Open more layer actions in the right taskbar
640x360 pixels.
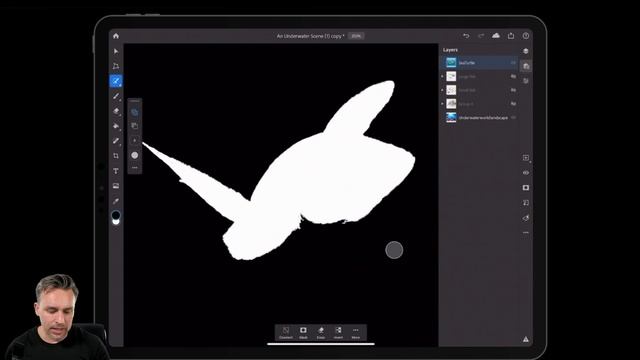pyautogui.click(x=526, y=233)
